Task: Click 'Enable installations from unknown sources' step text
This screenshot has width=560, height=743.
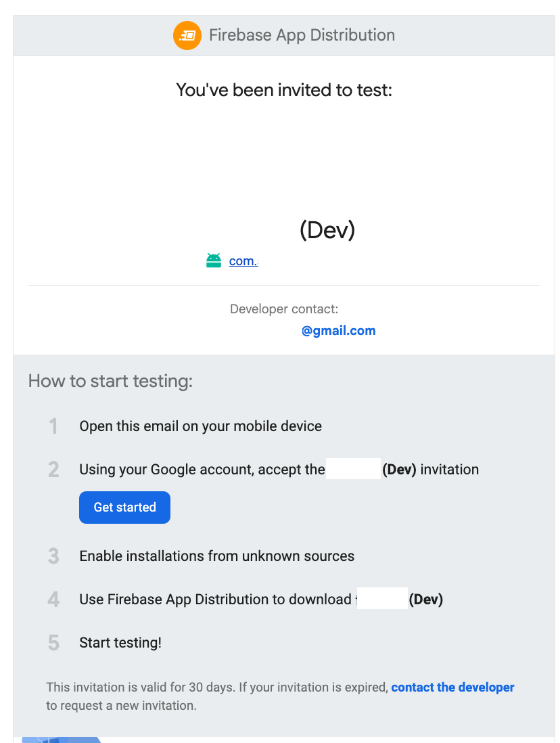Action: point(217,556)
